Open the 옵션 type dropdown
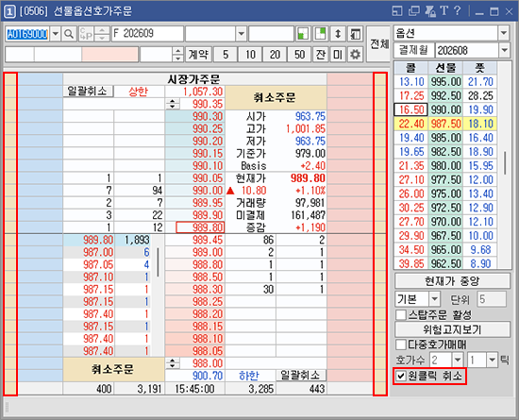Viewport: 519px width, 420px height. pos(504,33)
